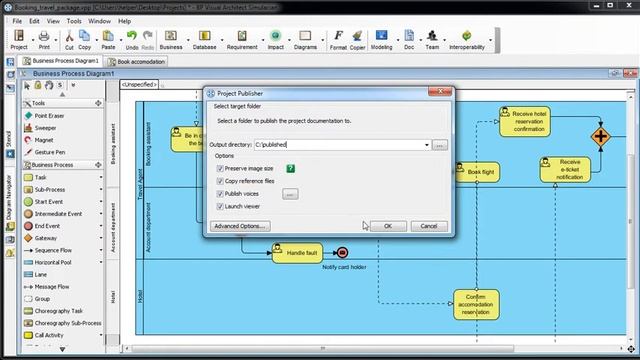Screen dimensions: 640x360
Task: Collapse the Tools palette section
Action: (98, 103)
